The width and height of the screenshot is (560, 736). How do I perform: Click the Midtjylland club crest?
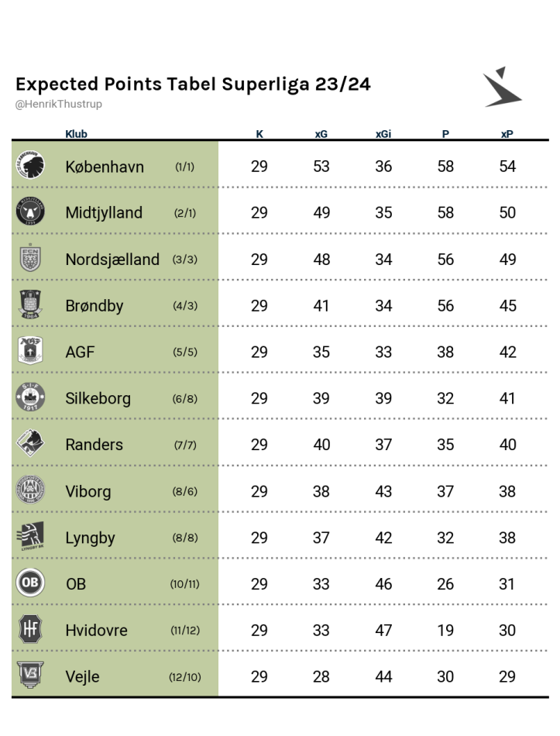pos(30,212)
